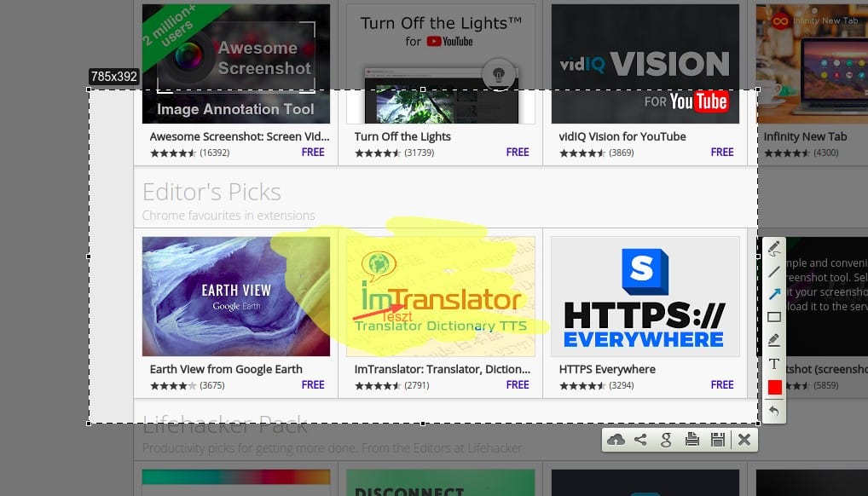868x496 pixels.
Task: Share the screenshot on social networks
Action: coord(640,440)
